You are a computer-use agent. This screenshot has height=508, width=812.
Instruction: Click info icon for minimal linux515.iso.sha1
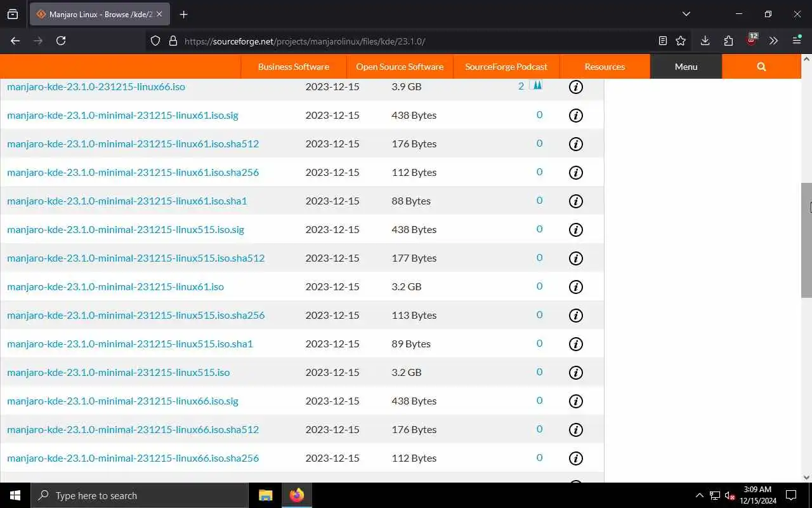pyautogui.click(x=576, y=344)
